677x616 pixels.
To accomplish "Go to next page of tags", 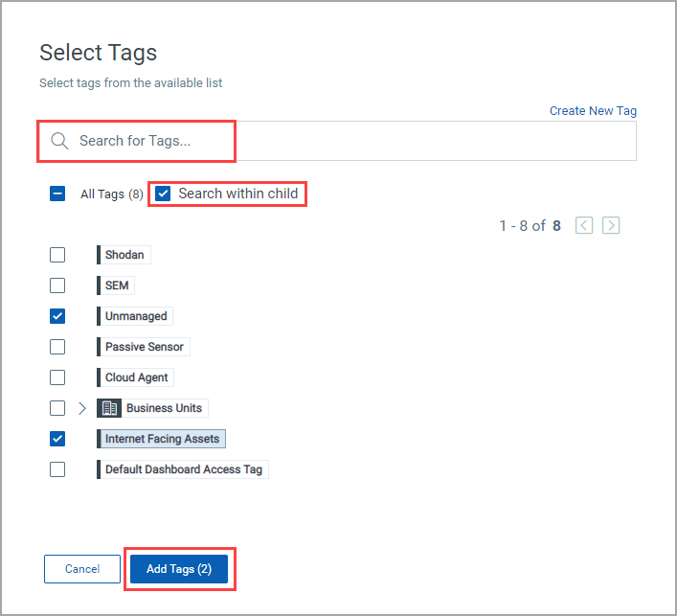I will coord(611,226).
